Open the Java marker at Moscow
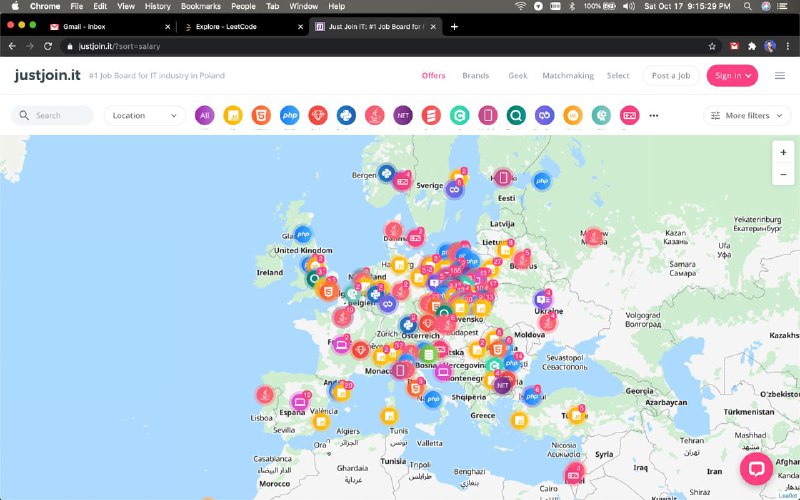The image size is (800, 500). coord(593,237)
